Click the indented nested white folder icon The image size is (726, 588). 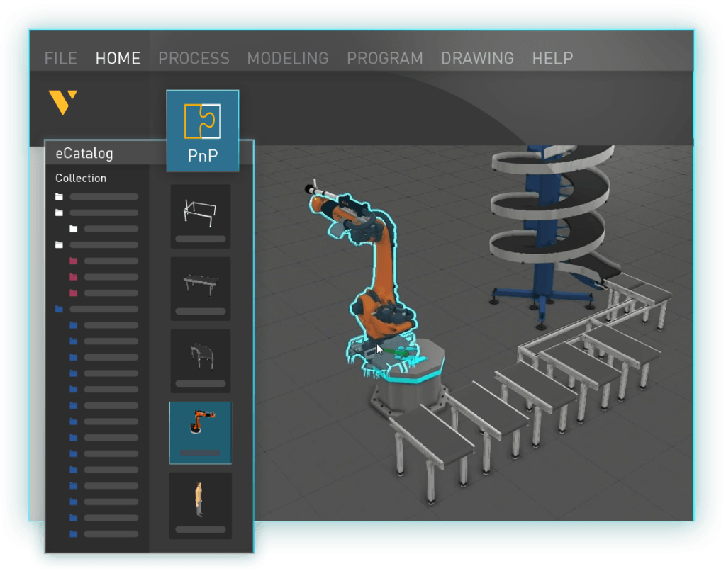74,228
